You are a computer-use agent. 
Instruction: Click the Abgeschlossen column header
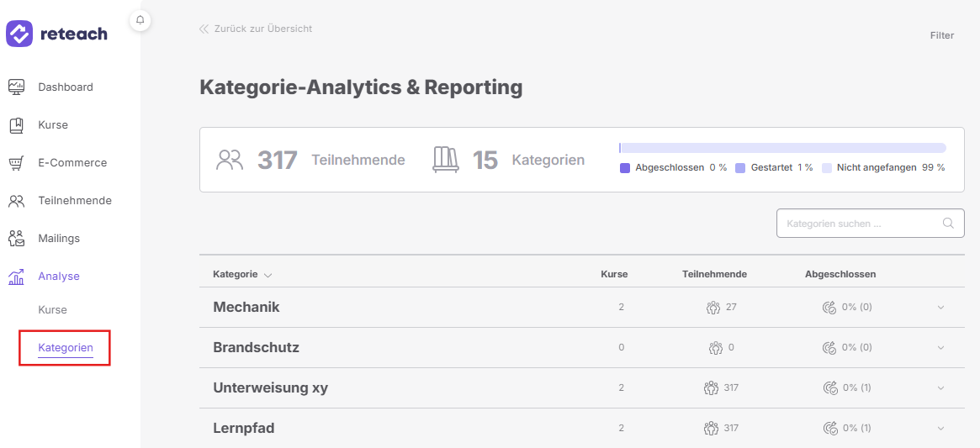840,274
